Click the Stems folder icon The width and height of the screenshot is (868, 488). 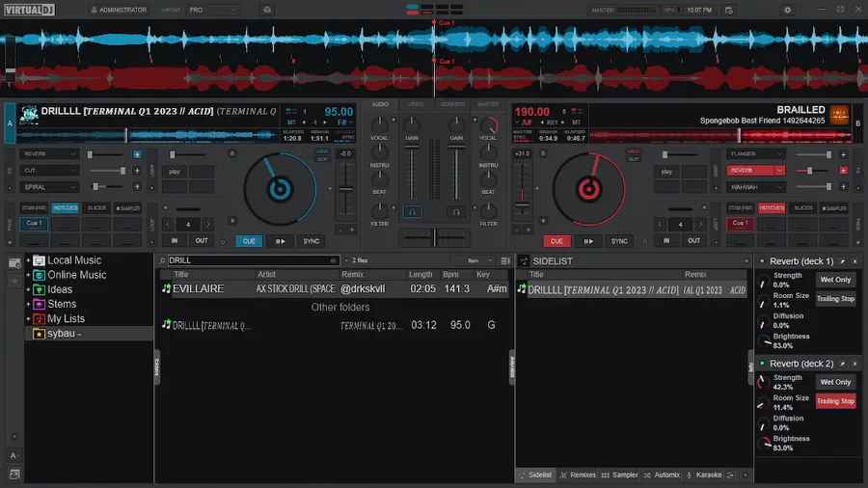(x=39, y=305)
